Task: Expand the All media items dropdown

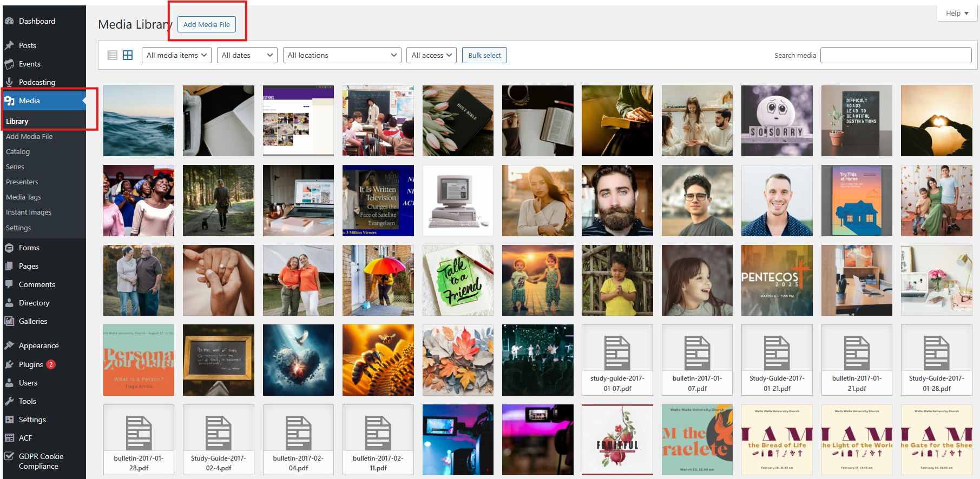Action: pos(176,55)
